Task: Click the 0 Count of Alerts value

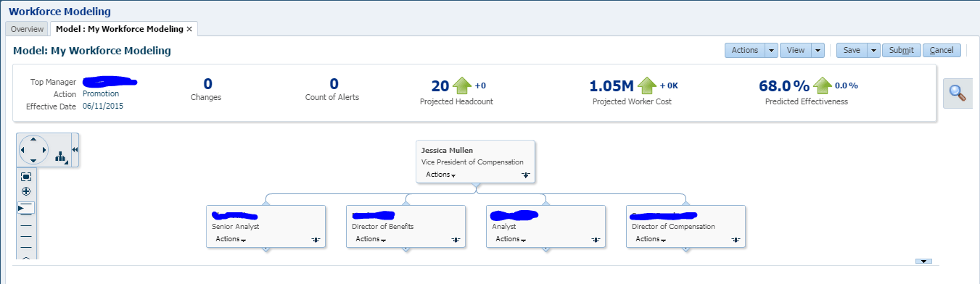Action: 334,85
